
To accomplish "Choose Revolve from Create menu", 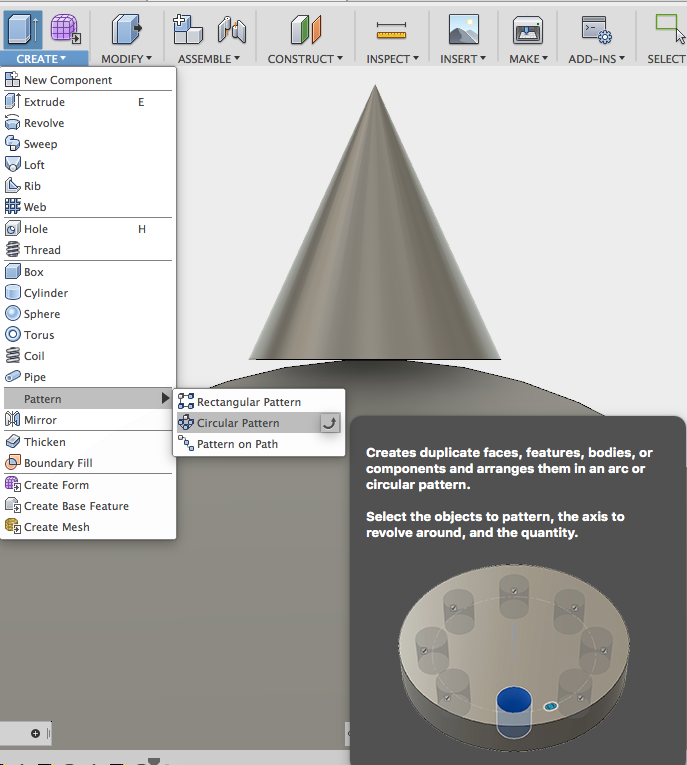I will tap(88, 123).
